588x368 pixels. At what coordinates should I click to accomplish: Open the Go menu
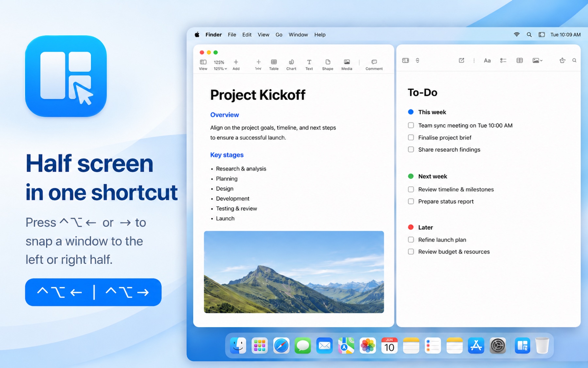tap(279, 35)
